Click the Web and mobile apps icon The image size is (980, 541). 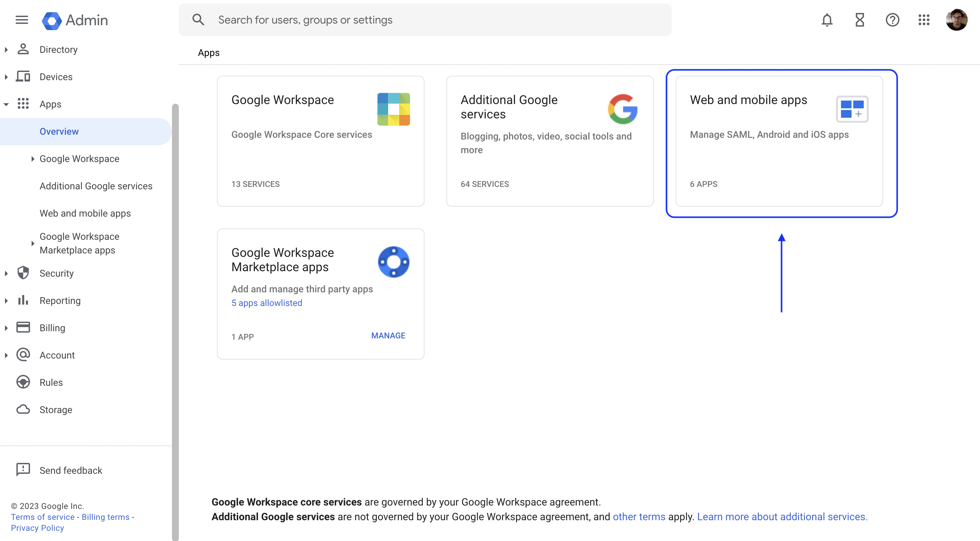852,109
